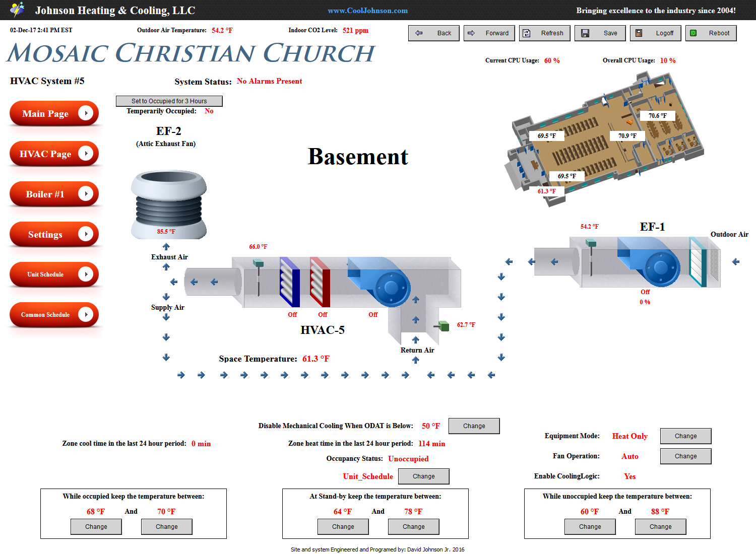Open the Common Schedule page
The width and height of the screenshot is (756, 554).
pos(54,315)
